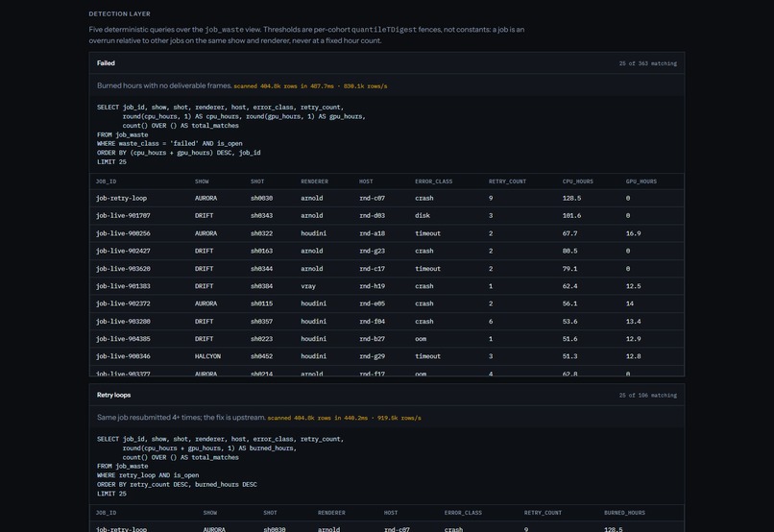The image size is (774, 532).
Task: Click the HALCYON show cell
Action: (x=207, y=356)
